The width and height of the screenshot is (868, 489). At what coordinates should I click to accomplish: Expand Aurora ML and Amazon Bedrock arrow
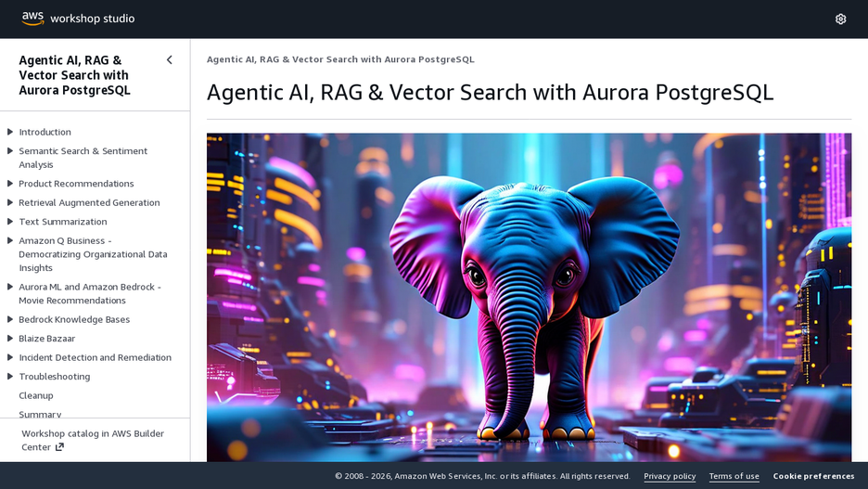point(10,287)
